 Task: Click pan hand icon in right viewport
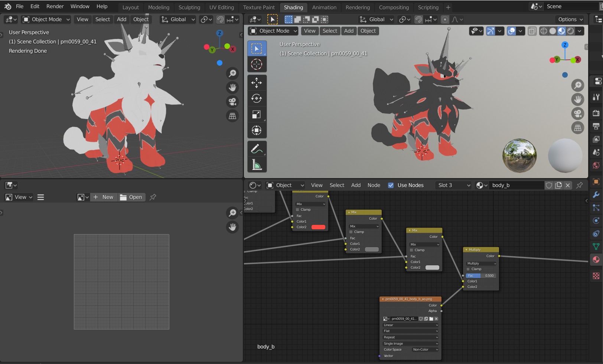[x=578, y=99]
